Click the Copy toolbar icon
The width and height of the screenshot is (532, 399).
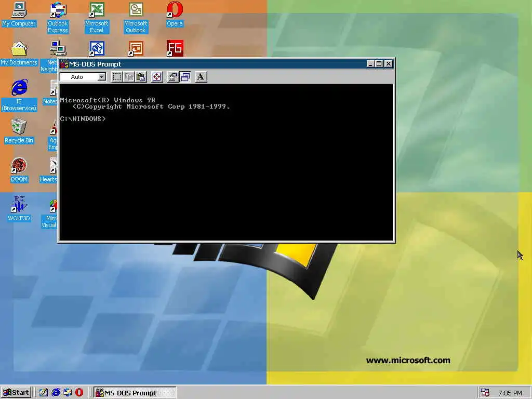tap(129, 77)
